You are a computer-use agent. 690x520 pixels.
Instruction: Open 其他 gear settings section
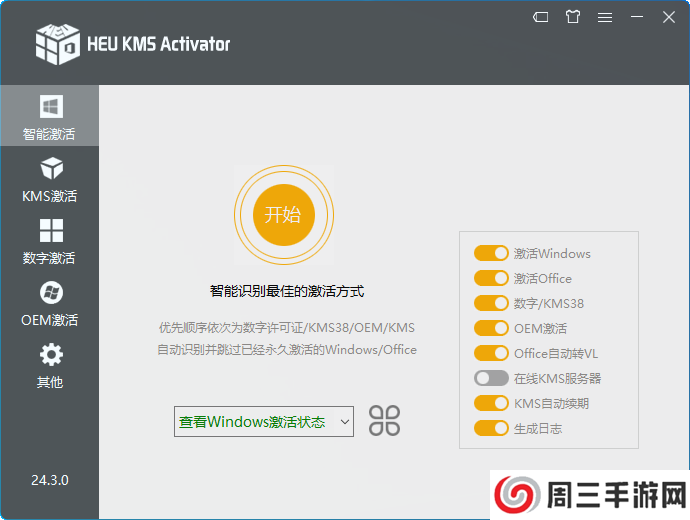(x=50, y=365)
